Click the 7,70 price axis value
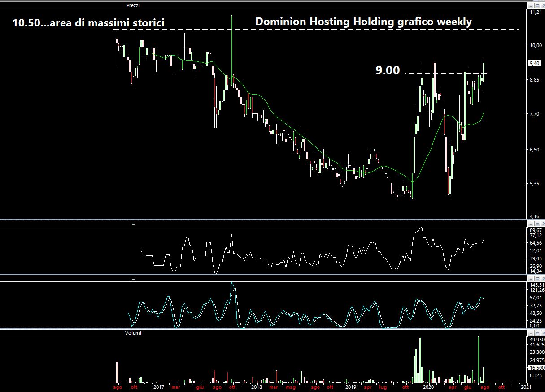This screenshot has width=545, height=392. [535, 114]
